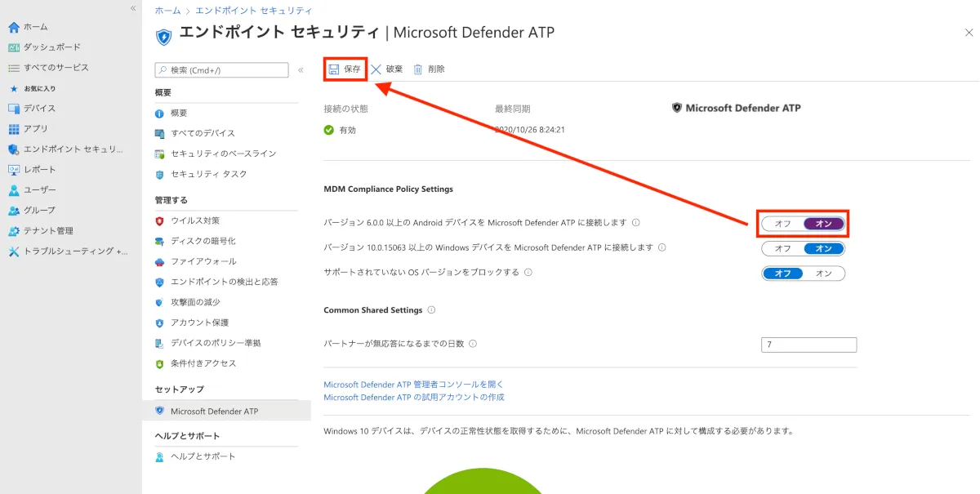Click the info icon beside the Windows device setting
This screenshot has width=980, height=494.
point(662,247)
